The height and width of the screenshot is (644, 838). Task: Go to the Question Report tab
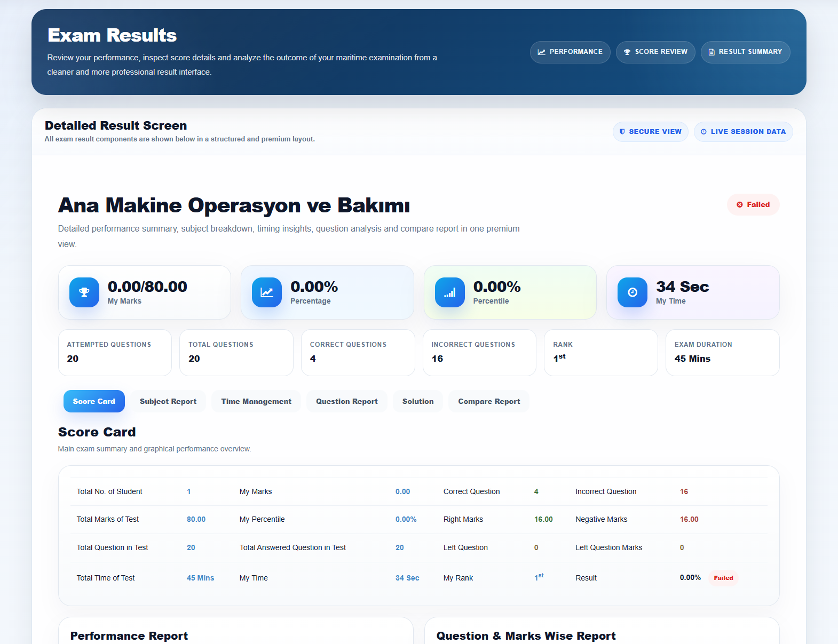(347, 401)
